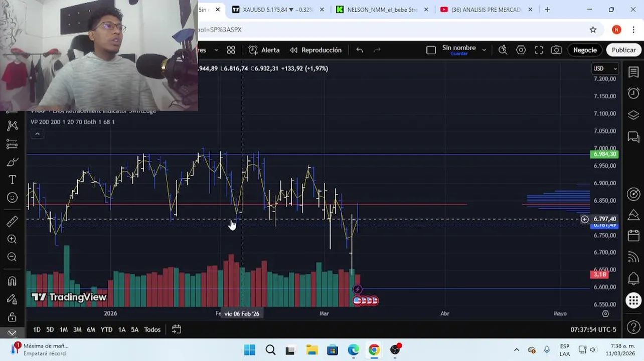Select the Todos time range
644x361 pixels.
point(152,329)
